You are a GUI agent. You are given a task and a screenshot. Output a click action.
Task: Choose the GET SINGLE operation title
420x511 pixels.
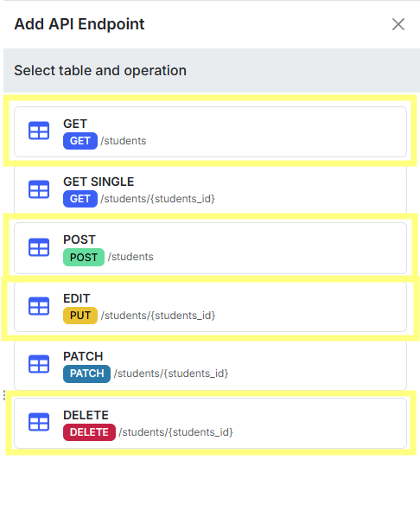99,182
